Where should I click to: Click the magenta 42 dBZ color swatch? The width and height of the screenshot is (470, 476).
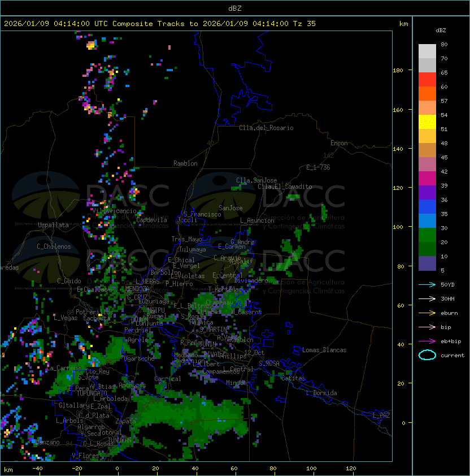pyautogui.click(x=427, y=179)
